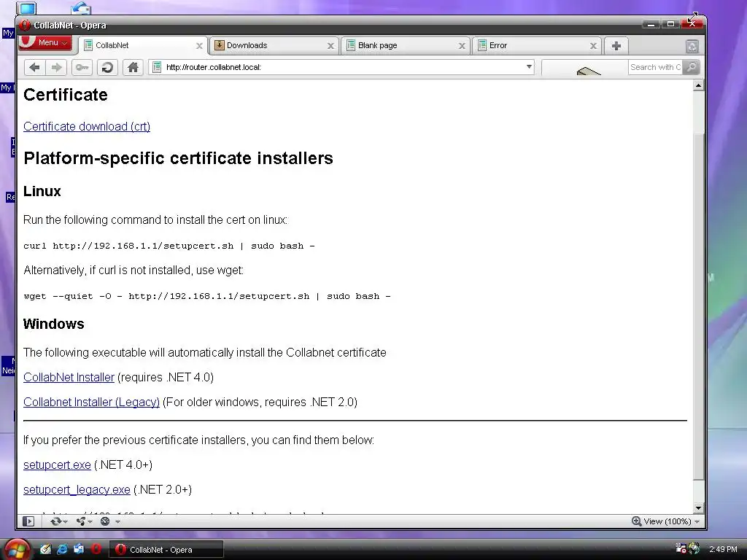Launch Internet Explorer from quick launch
This screenshot has height=560, width=747.
click(62, 549)
